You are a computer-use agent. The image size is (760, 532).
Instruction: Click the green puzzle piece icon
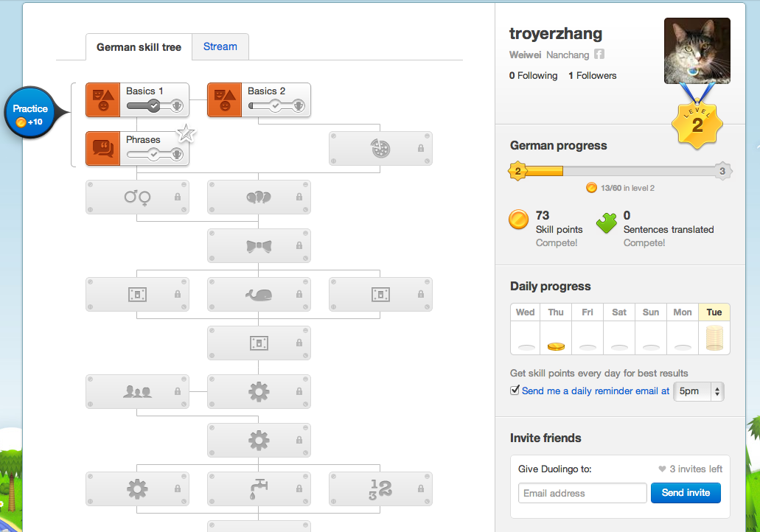(x=607, y=223)
